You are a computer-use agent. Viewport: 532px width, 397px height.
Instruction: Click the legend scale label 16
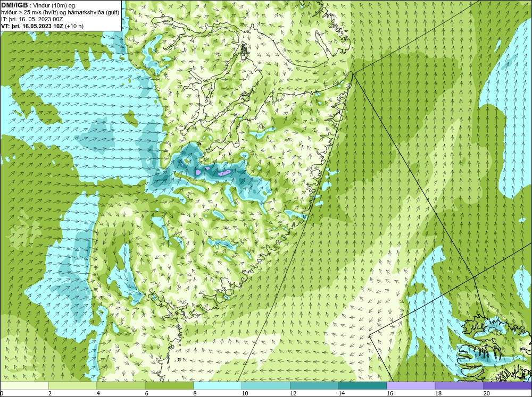tap(390, 393)
